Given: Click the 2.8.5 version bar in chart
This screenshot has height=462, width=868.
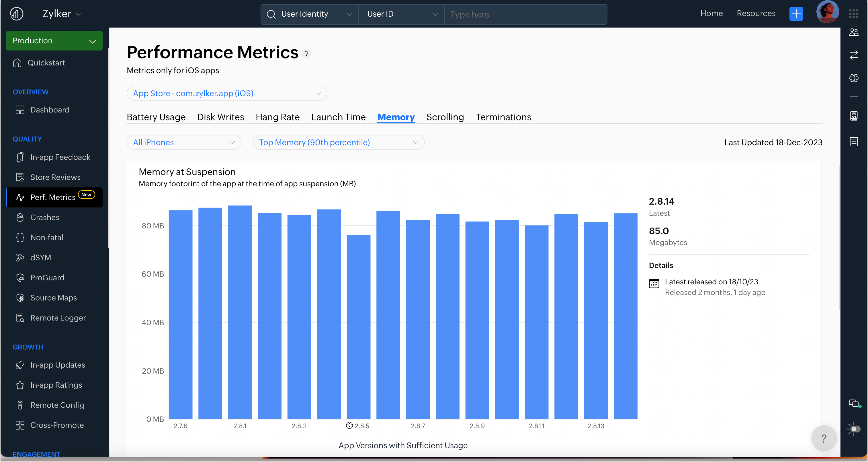Looking at the screenshot, I should [x=358, y=327].
